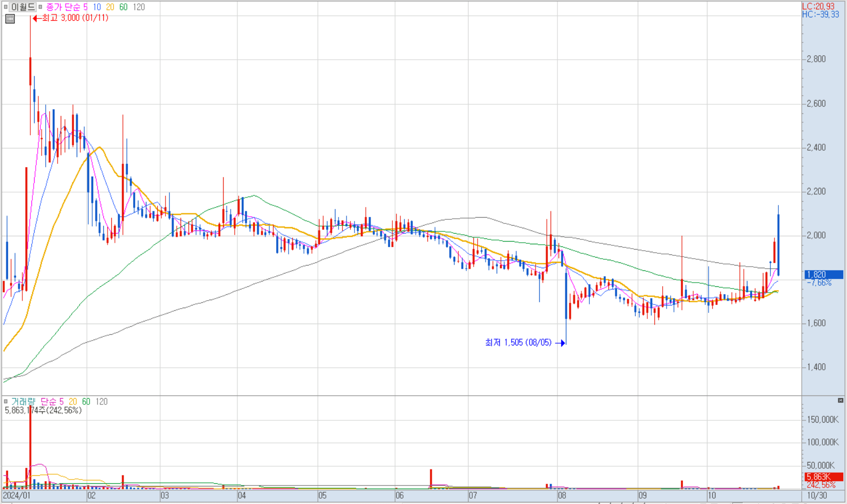Click the HC:-39.33 readout
This screenshot has height=504, width=847.
point(820,14)
